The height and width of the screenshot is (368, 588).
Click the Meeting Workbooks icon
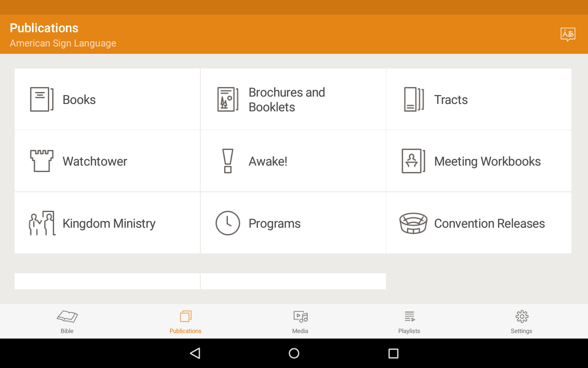pyautogui.click(x=413, y=161)
